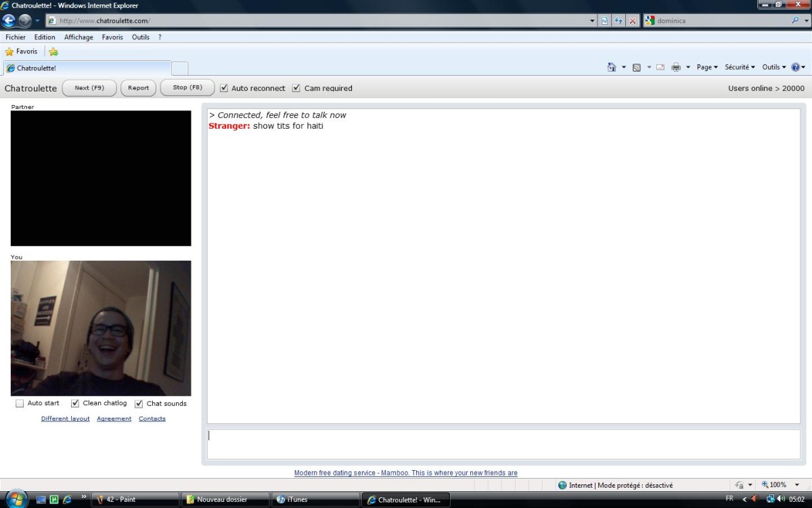
Task: Open the Outils menu in menu bar
Action: click(x=141, y=37)
